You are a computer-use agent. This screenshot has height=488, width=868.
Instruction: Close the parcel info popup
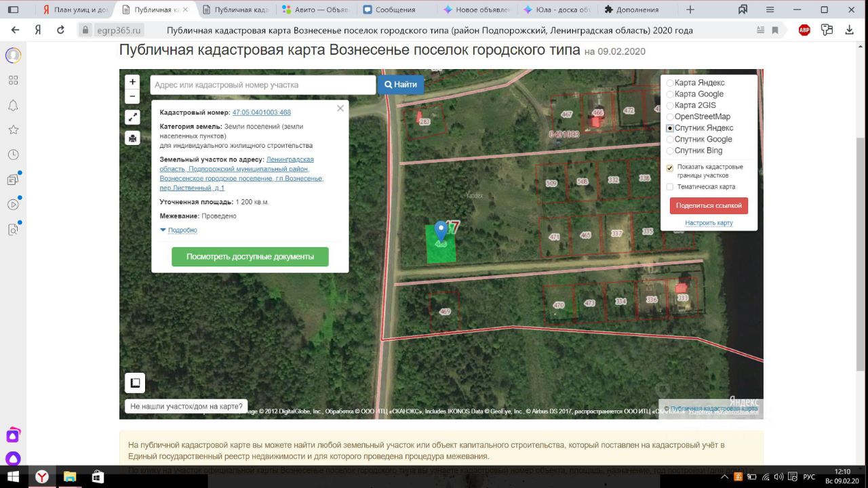[340, 108]
